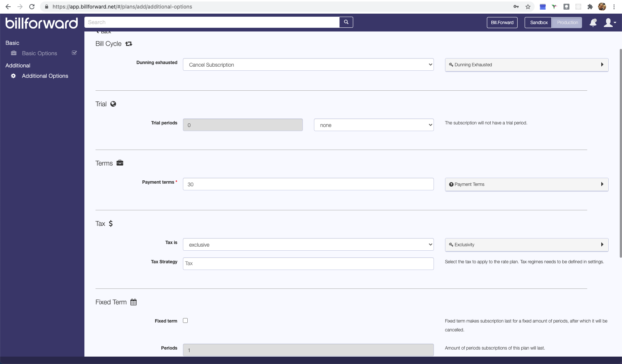
Task: Open the Tax is dropdown showing exclusive
Action: click(308, 244)
